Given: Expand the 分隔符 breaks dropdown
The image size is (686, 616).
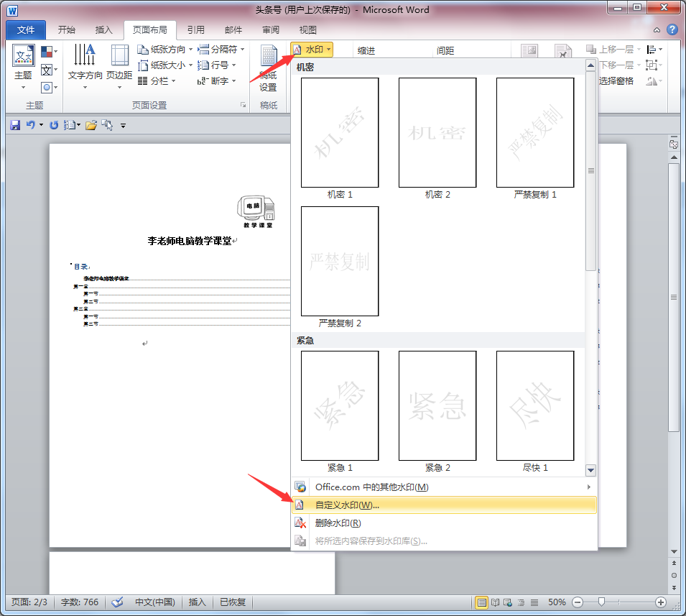Looking at the screenshot, I should click(x=221, y=50).
